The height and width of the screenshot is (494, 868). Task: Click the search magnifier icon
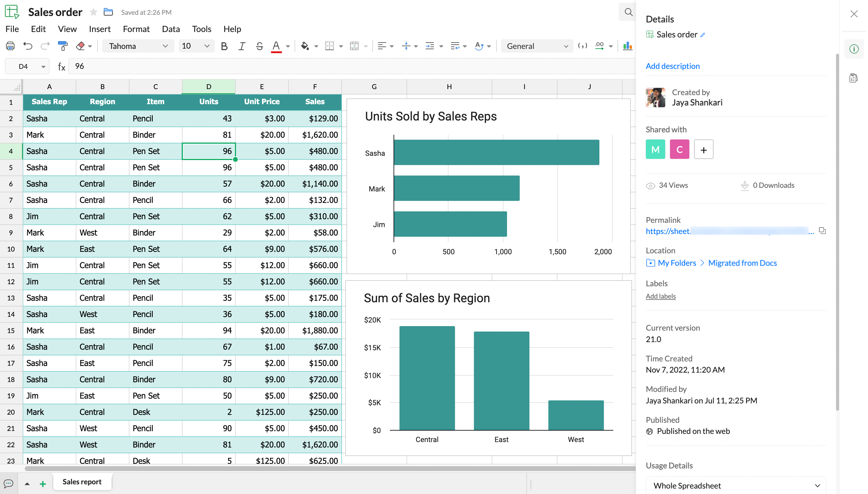[x=628, y=12]
